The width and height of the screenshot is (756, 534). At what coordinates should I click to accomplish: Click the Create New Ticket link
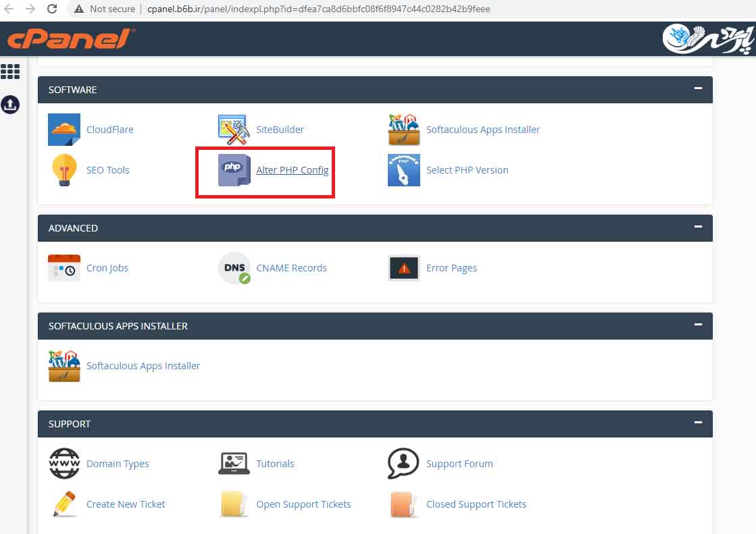126,504
